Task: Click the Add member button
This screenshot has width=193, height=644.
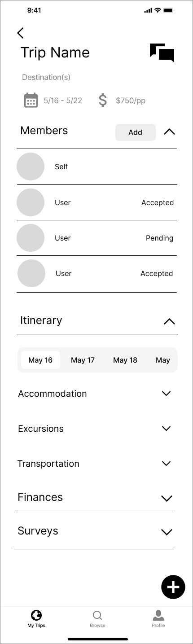Action: point(136,132)
